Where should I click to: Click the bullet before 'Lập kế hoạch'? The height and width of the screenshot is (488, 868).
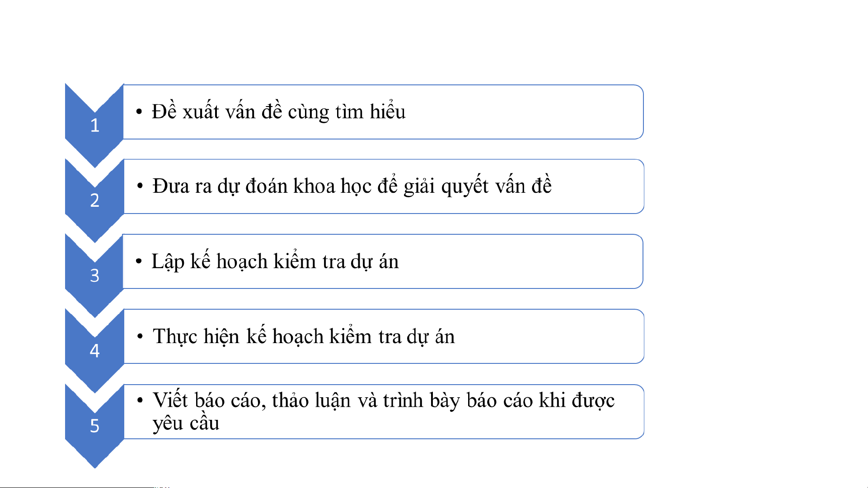139,261
